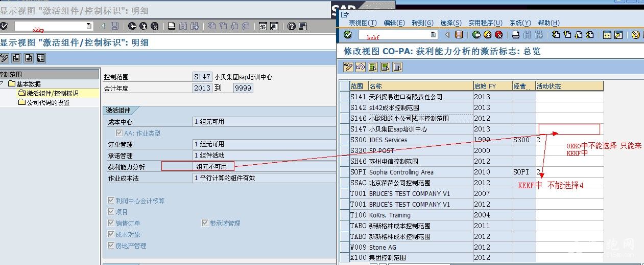This screenshot has width=644, height=265.
Task: Click the Enter checkmark in the left window
Action: pos(4,26)
